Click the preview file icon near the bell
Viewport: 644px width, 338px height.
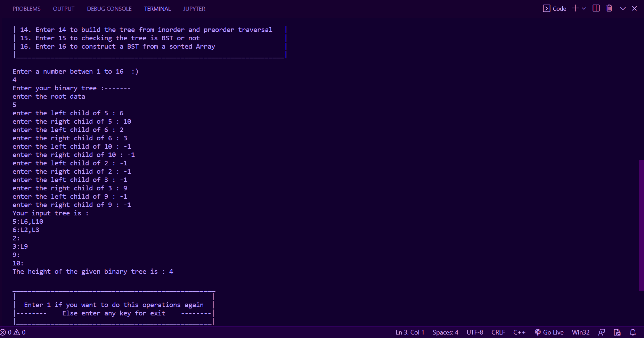617,332
